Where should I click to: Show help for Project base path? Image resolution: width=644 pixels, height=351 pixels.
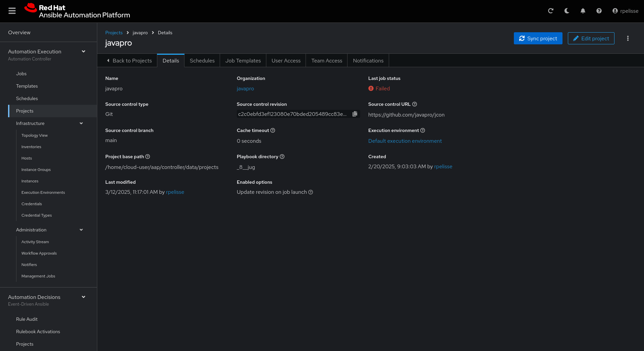[x=148, y=157]
